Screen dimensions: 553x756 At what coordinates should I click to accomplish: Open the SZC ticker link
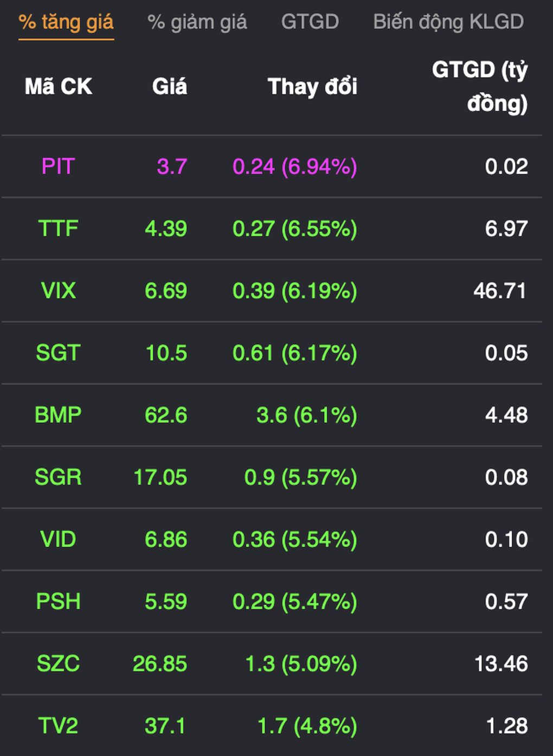pos(58,664)
